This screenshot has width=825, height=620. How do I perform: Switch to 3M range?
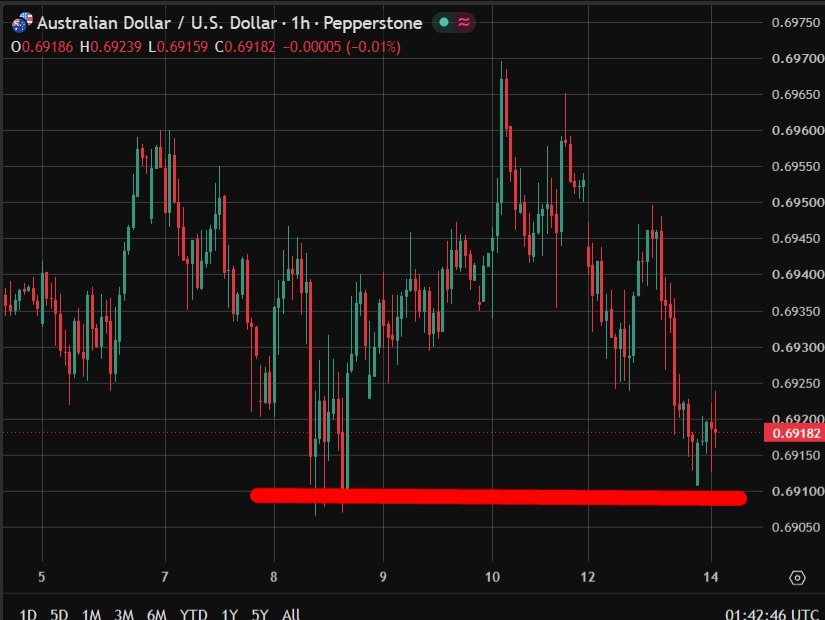pyautogui.click(x=124, y=614)
